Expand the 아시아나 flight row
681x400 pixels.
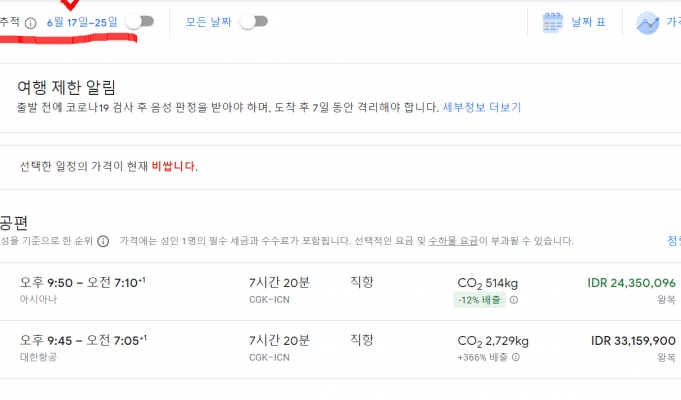[200, 291]
